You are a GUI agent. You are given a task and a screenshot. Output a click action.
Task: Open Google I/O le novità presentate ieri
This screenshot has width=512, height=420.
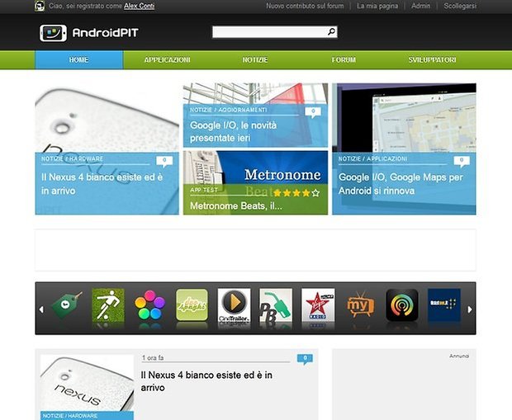click(255, 115)
